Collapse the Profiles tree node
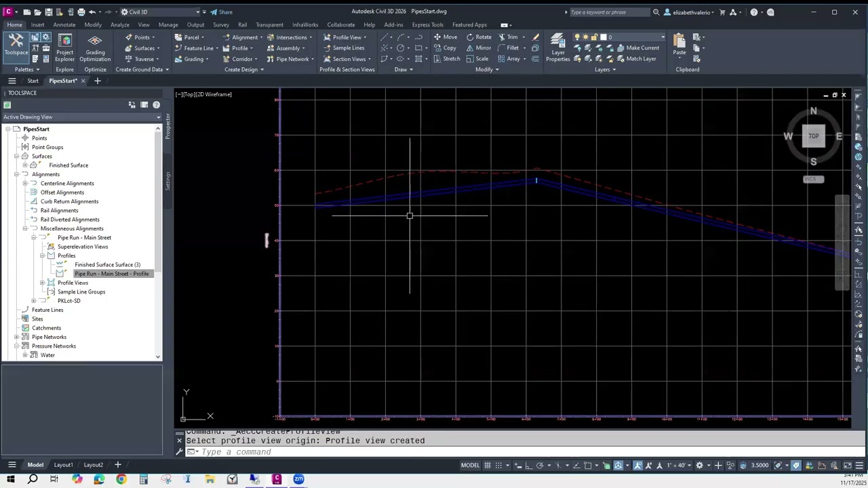The image size is (868, 488). point(42,256)
